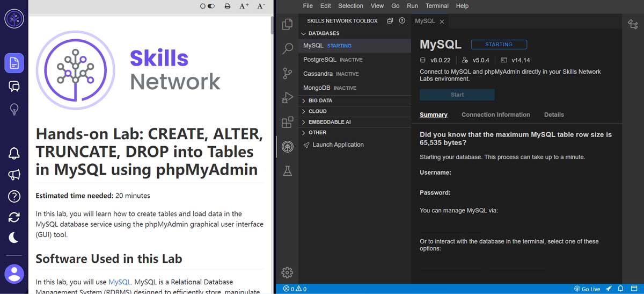Expand the EMBEDDABLE AI section

click(x=355, y=122)
